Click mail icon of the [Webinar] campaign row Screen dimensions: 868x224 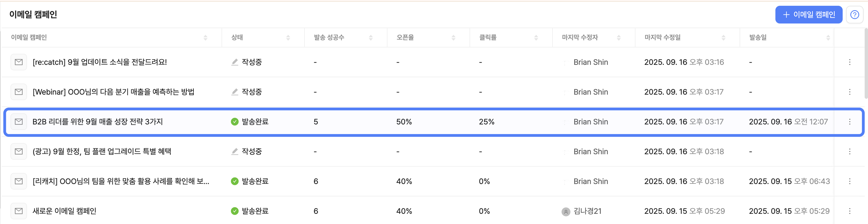pos(19,92)
